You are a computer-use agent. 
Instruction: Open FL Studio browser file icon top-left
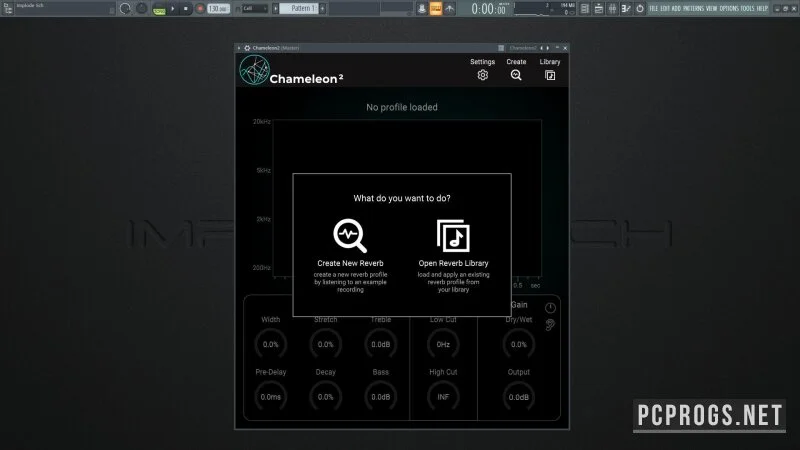[x=8, y=9]
